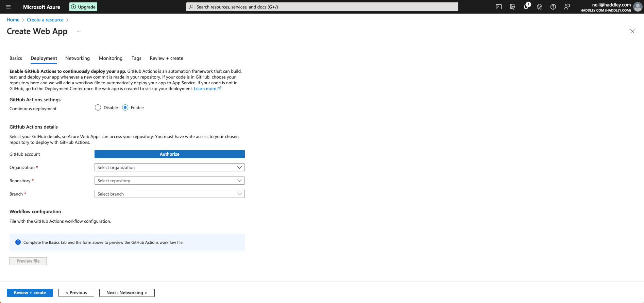Click the Review + create button
The width and height of the screenshot is (644, 303).
click(x=30, y=293)
